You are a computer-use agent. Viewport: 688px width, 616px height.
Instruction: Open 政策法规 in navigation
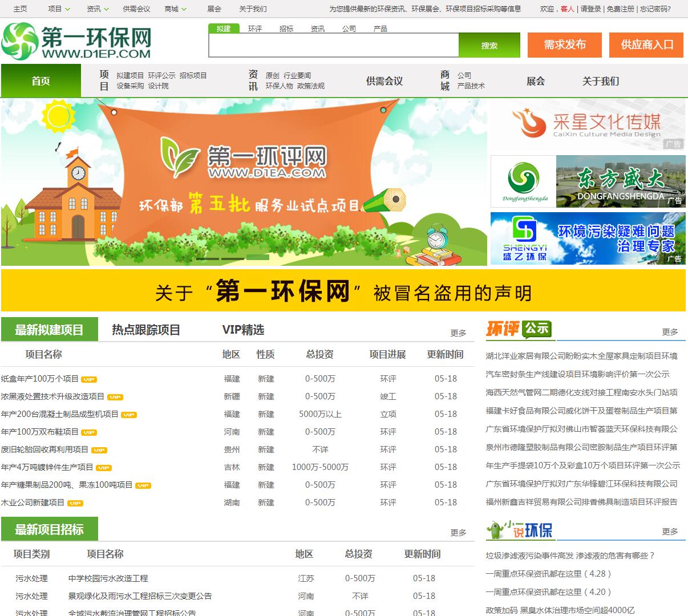click(x=311, y=86)
